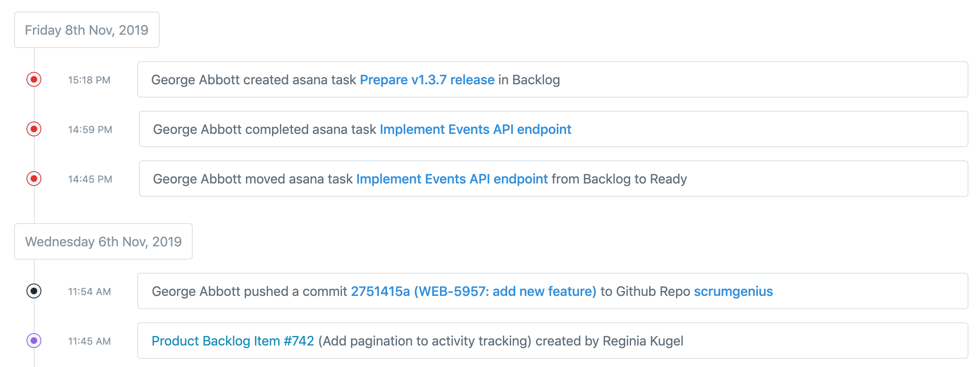Viewport: 980px width, 367px height.
Task: Click the 14:59 PM timestamp
Action: pos(90,130)
